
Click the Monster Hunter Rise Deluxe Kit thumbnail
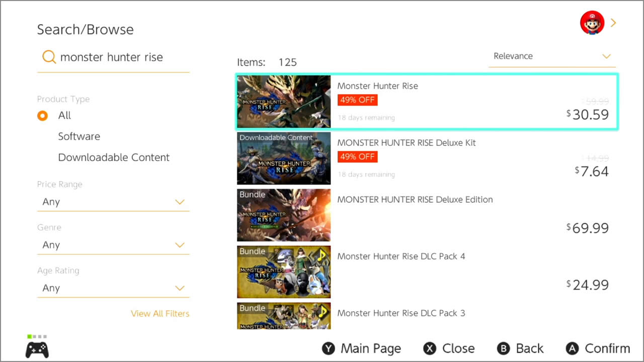(283, 158)
